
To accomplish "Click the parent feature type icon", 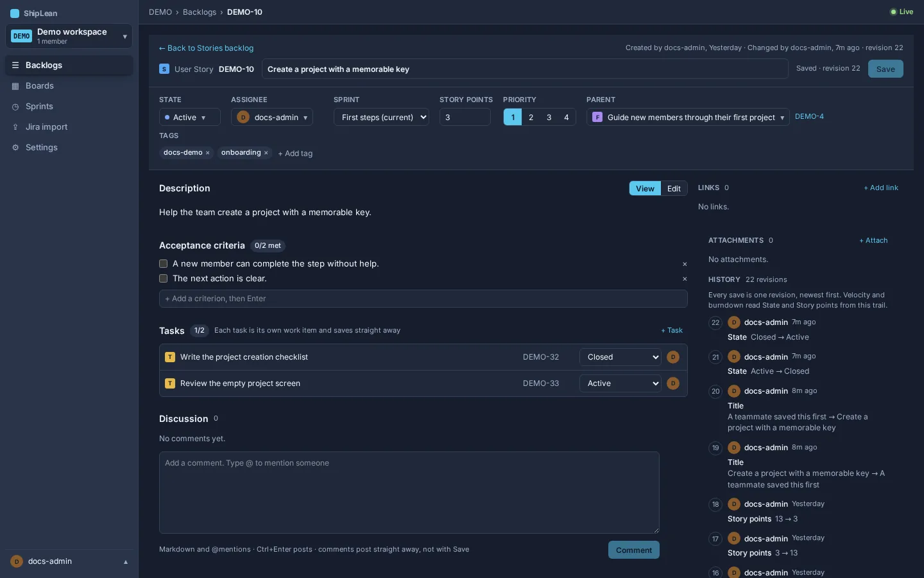I will point(597,117).
